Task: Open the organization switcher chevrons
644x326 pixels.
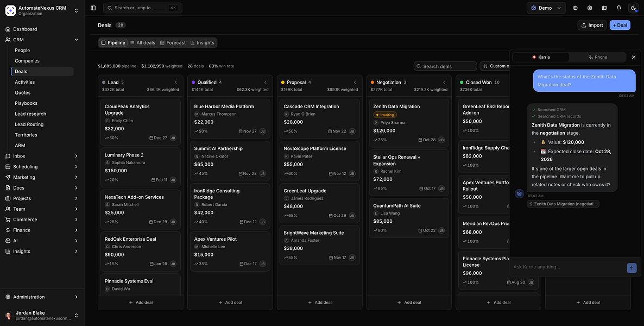Action: pos(76,11)
